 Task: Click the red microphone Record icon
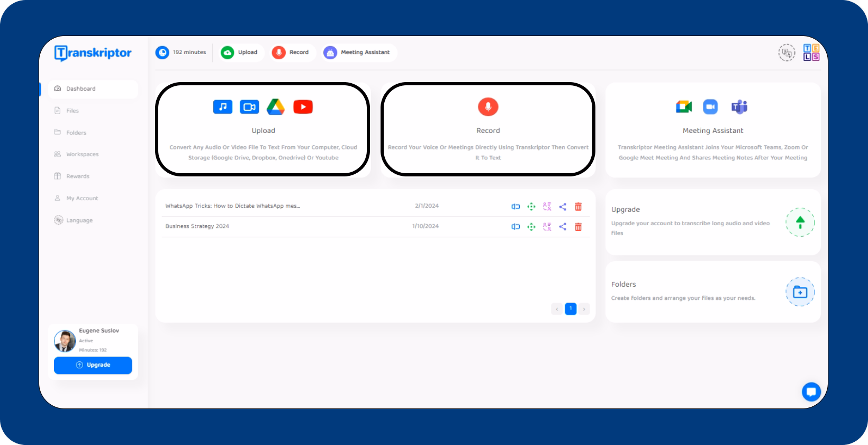[488, 107]
